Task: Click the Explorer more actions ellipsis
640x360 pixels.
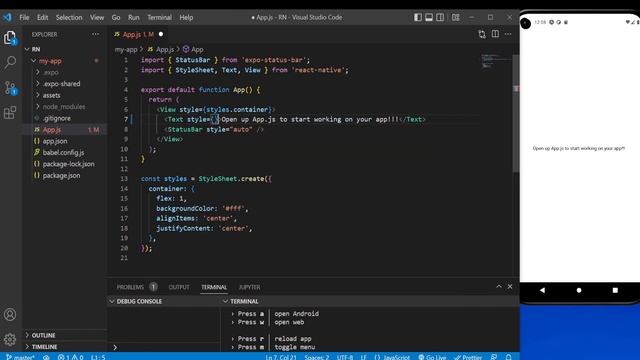Action: 96,34
